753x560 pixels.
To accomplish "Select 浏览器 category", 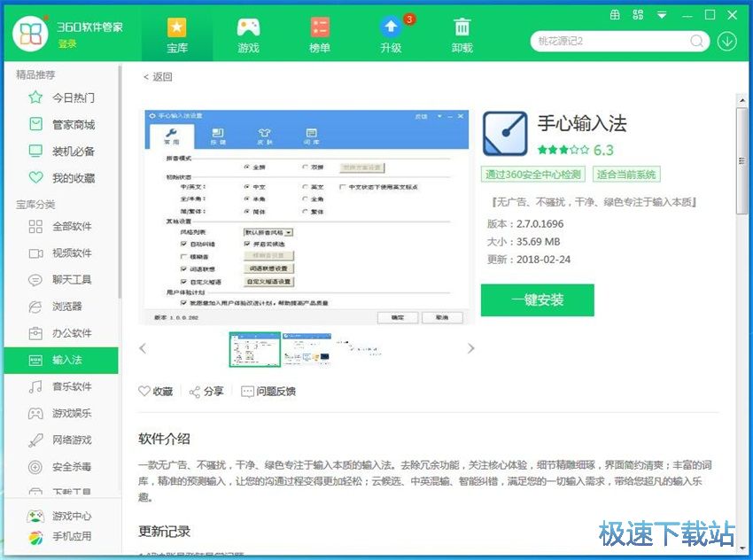I will (61, 307).
